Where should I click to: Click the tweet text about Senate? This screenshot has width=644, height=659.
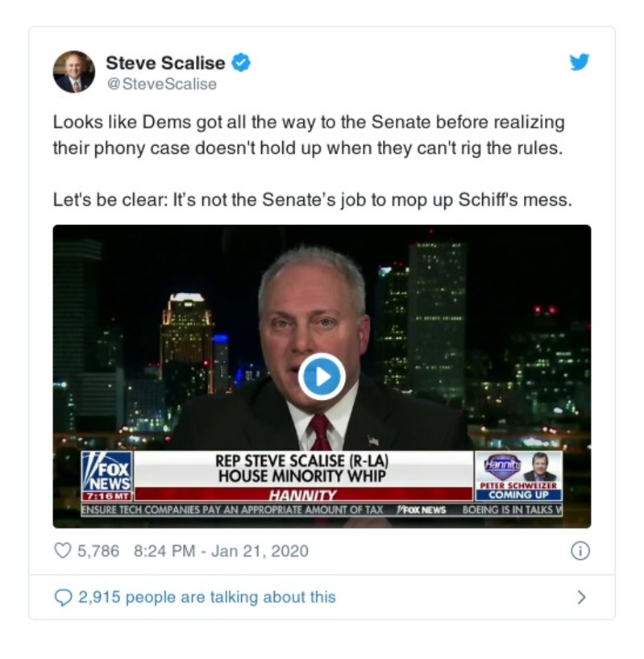[309, 135]
